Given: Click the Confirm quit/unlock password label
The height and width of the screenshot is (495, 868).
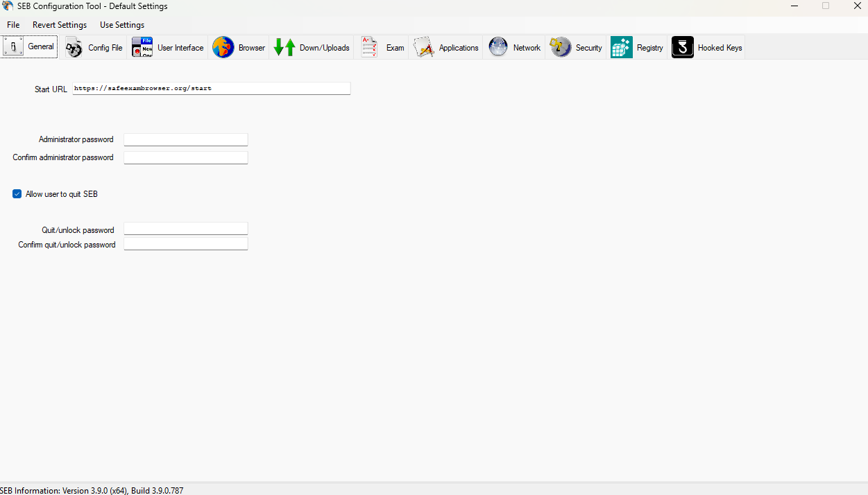Looking at the screenshot, I should [67, 245].
